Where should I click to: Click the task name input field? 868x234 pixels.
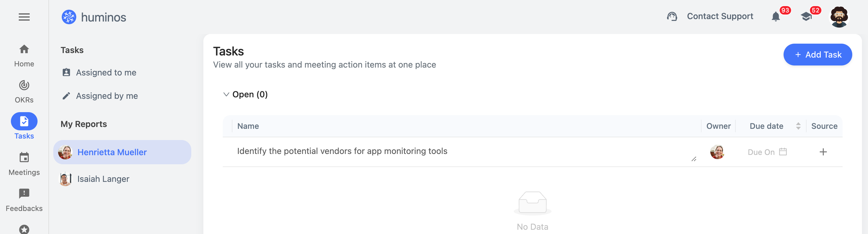click(466, 152)
